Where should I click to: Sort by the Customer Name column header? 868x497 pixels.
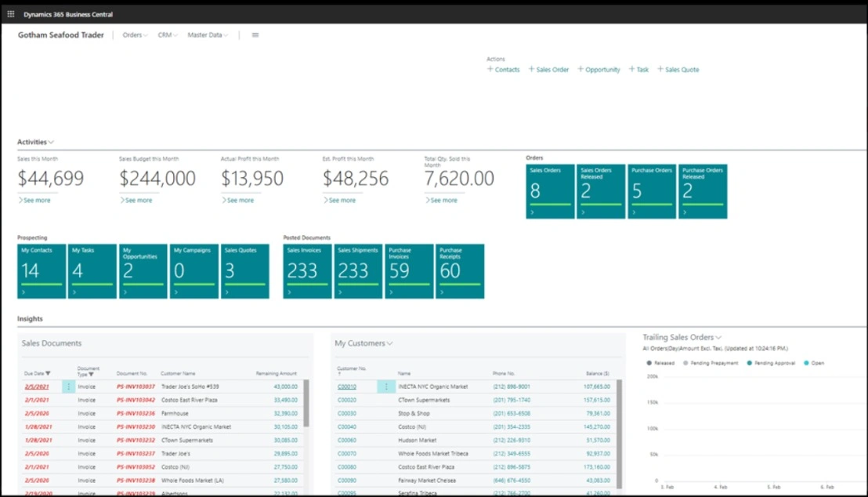pos(178,373)
